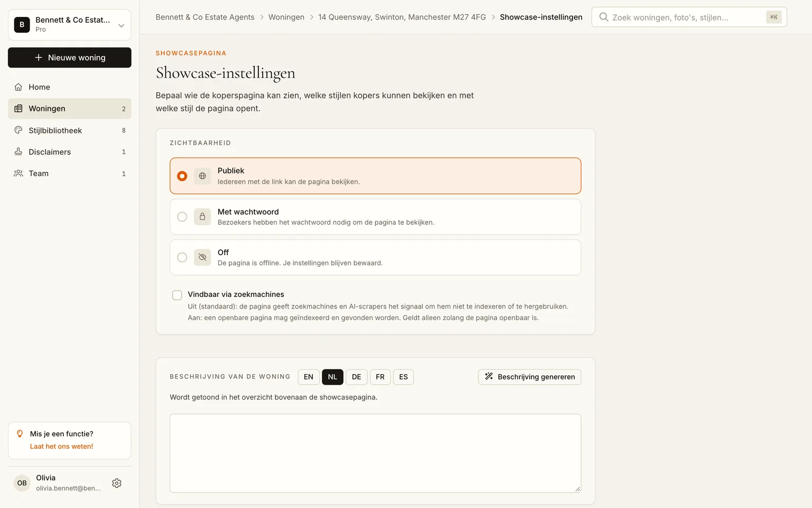Viewport: 812px width, 508px height.
Task: Click the ⌘K shortcut badge in search
Action: pyautogui.click(x=773, y=17)
